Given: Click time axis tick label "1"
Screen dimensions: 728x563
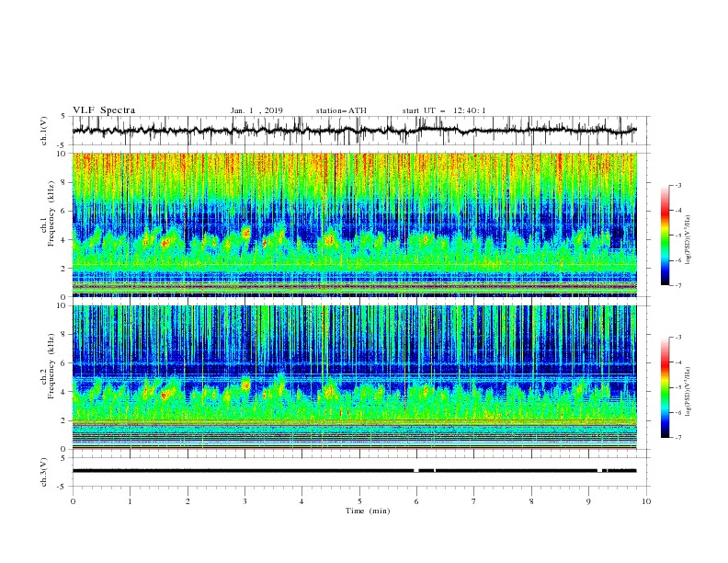Looking at the screenshot, I should [130, 501].
